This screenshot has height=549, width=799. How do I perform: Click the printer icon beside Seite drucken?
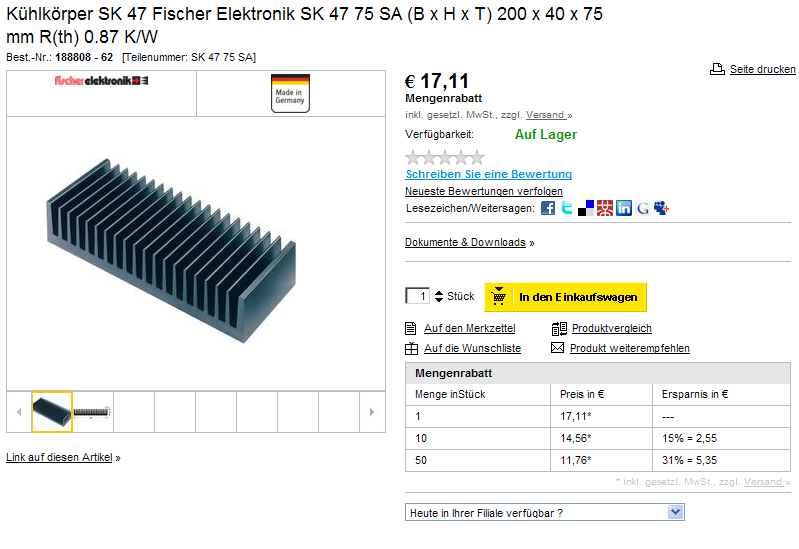pos(717,69)
